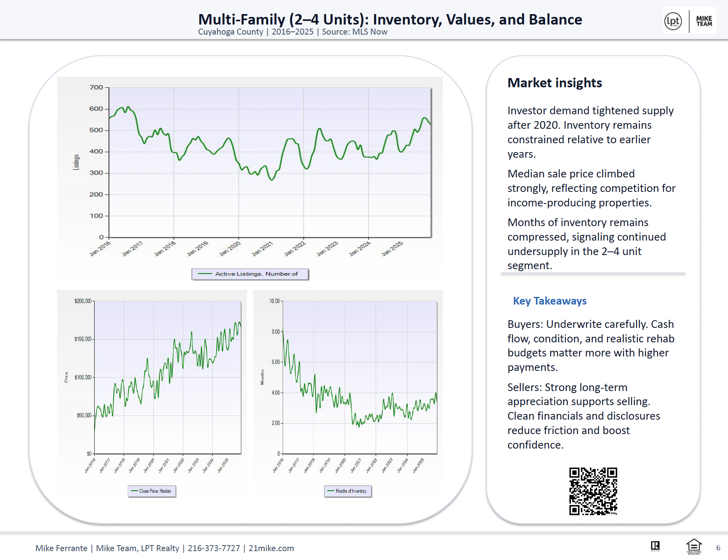Screen dimensions: 728x560
Task: Click the 21mike.com text in footer
Action: pyautogui.click(x=271, y=548)
